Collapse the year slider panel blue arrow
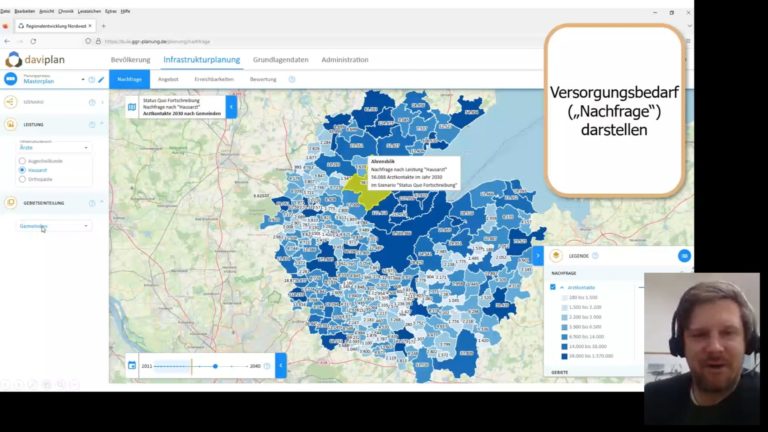Screen dimensions: 768x432 pos(281,365)
